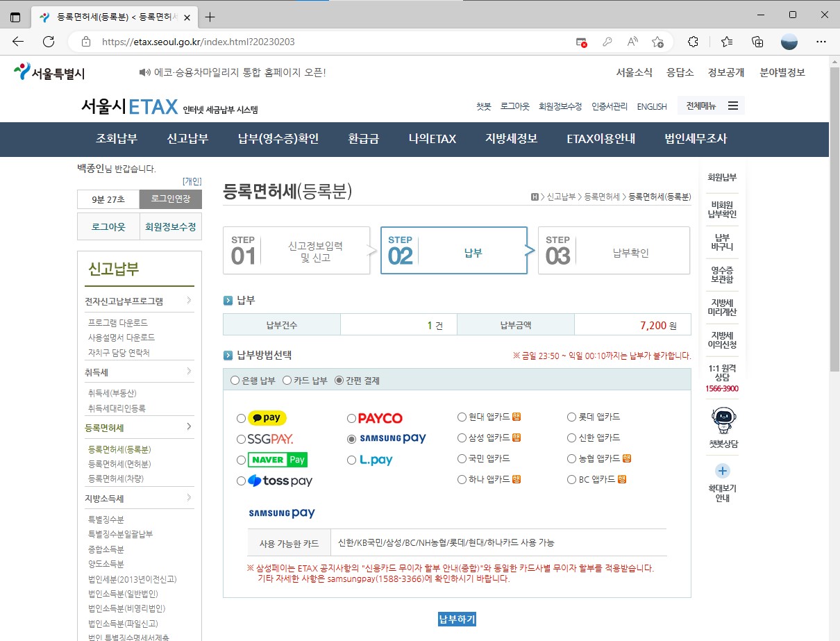Click the breadcrumb home icon
The height and width of the screenshot is (641, 840).
[x=535, y=197]
